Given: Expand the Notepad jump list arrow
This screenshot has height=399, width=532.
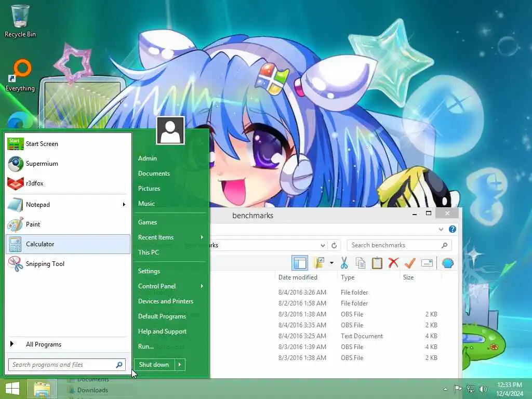Looking at the screenshot, I should point(124,205).
